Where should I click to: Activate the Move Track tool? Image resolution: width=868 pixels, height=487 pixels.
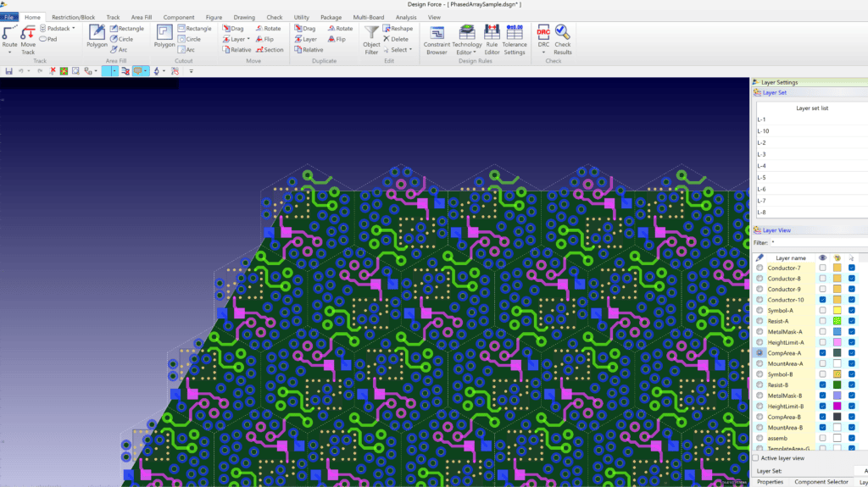pyautogui.click(x=28, y=40)
